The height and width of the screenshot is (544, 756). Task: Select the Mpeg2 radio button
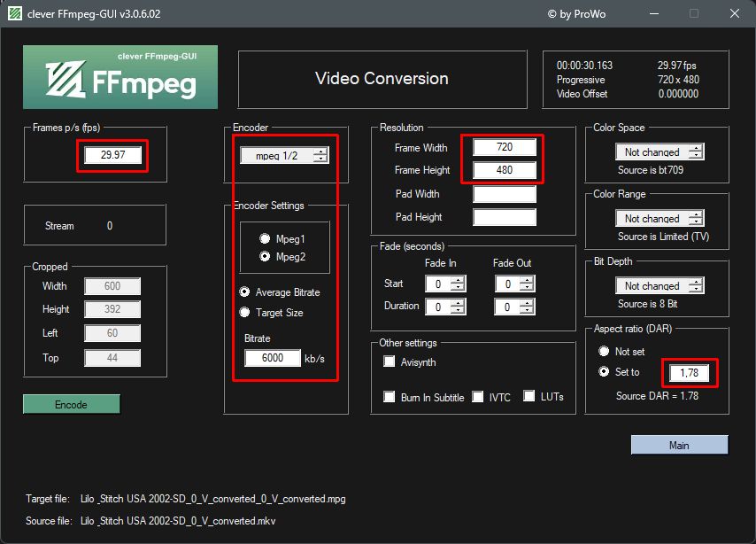(x=265, y=256)
